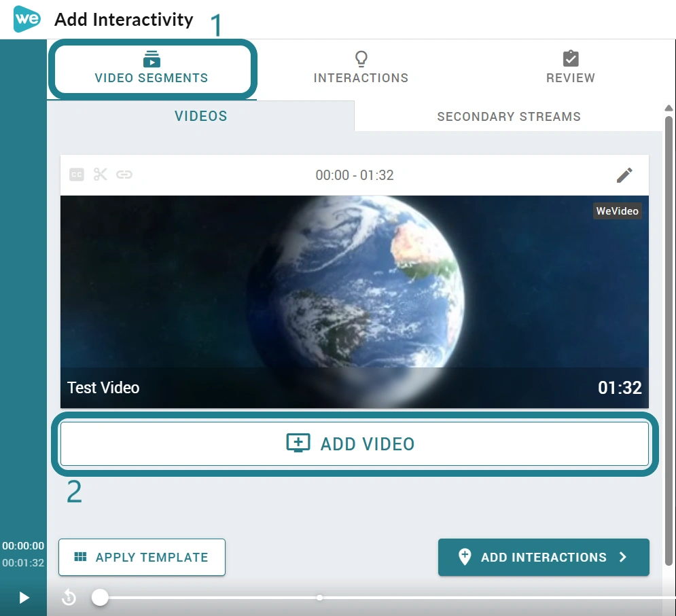Open the Video Segments tab

(x=152, y=69)
